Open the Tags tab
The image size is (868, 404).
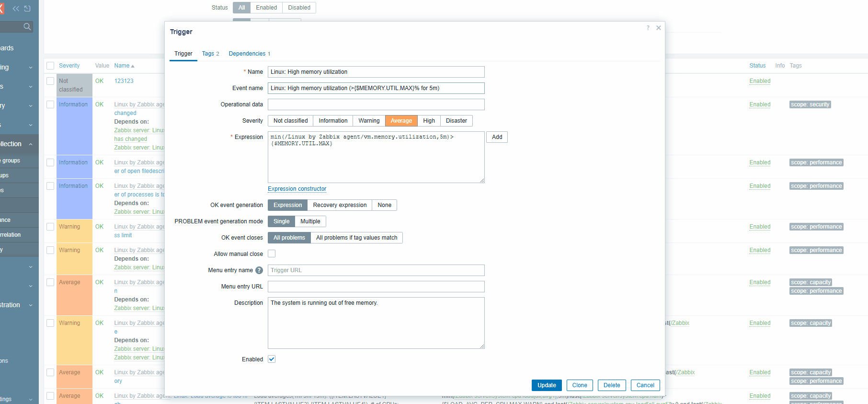pos(211,54)
